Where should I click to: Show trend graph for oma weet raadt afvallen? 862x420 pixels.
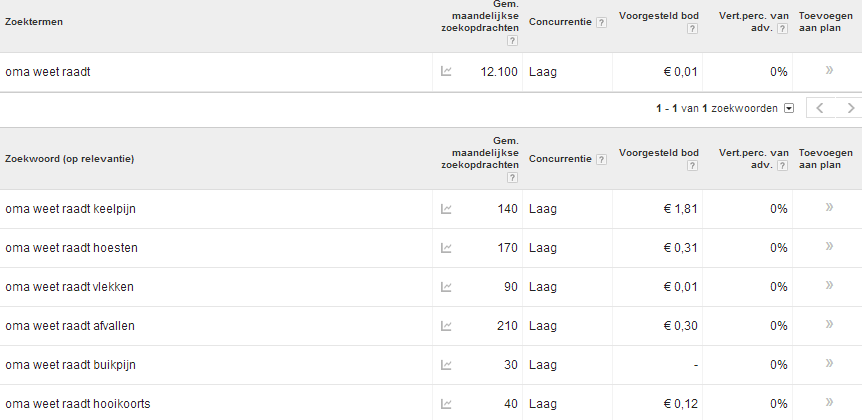coord(446,326)
